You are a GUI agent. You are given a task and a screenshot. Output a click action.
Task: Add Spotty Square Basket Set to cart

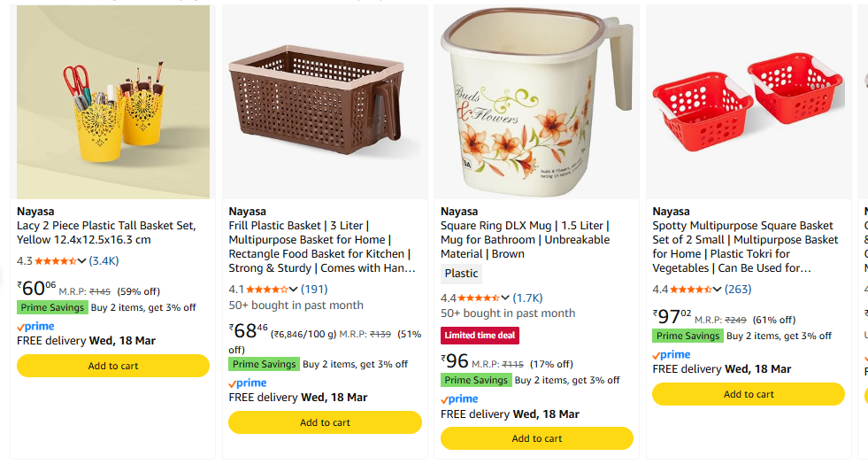pyautogui.click(x=749, y=394)
